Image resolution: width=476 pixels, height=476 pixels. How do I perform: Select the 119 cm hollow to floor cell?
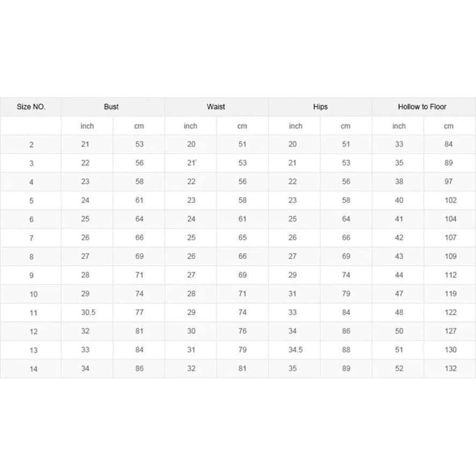[450, 294]
